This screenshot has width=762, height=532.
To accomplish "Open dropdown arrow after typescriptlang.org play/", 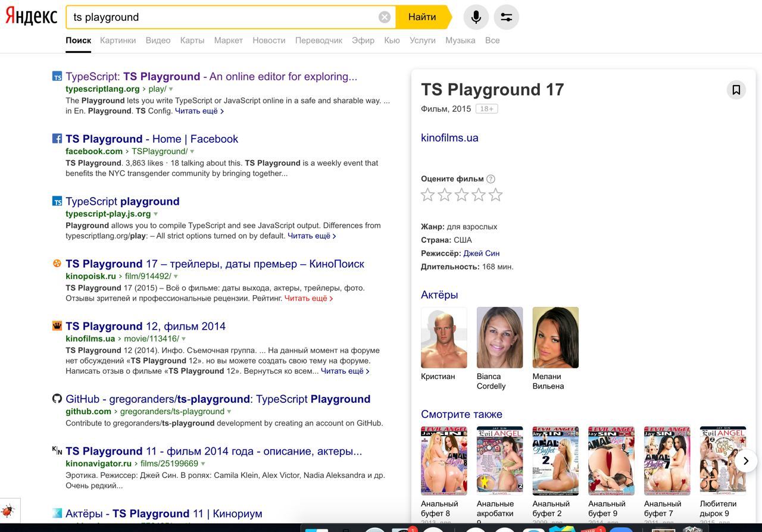I will click(x=171, y=89).
